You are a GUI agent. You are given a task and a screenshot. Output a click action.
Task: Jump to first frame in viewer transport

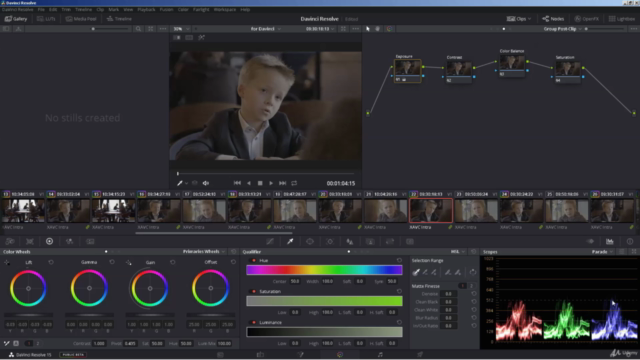(237, 183)
